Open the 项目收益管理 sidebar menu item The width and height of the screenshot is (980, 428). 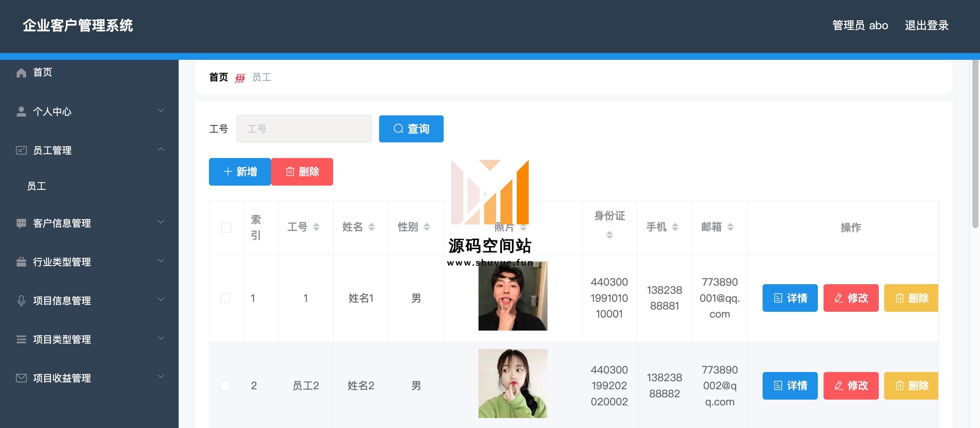click(x=89, y=378)
